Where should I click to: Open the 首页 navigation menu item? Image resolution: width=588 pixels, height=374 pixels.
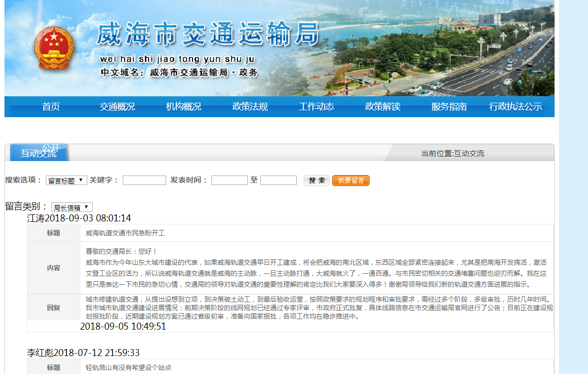51,107
